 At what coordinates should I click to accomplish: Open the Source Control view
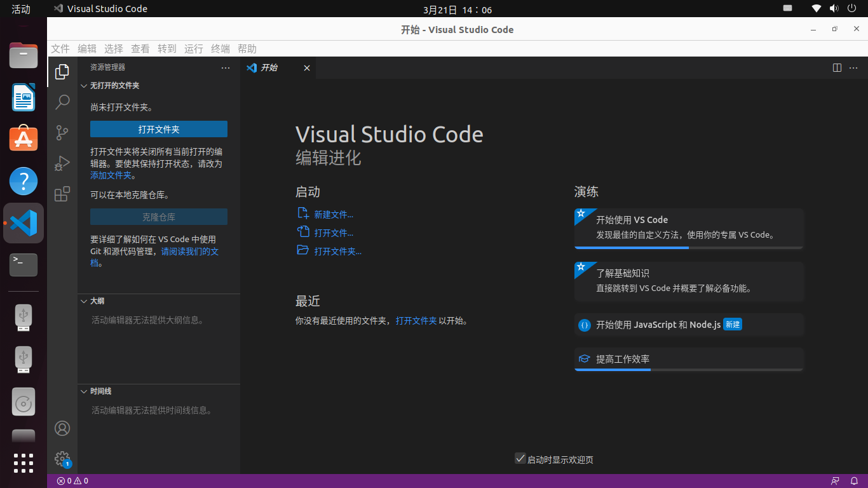click(62, 133)
